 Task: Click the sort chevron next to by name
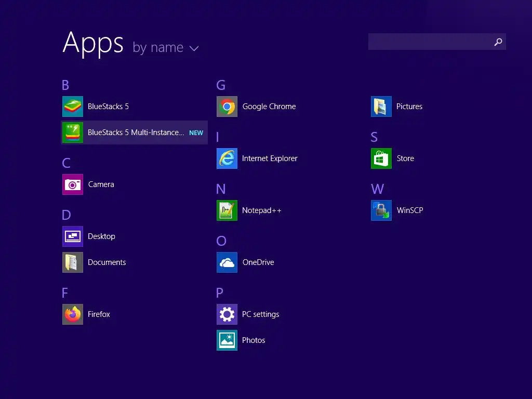click(x=194, y=48)
